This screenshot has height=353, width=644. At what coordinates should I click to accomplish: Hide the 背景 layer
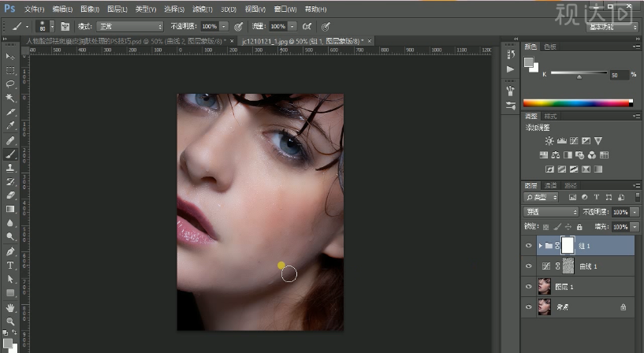(x=529, y=307)
